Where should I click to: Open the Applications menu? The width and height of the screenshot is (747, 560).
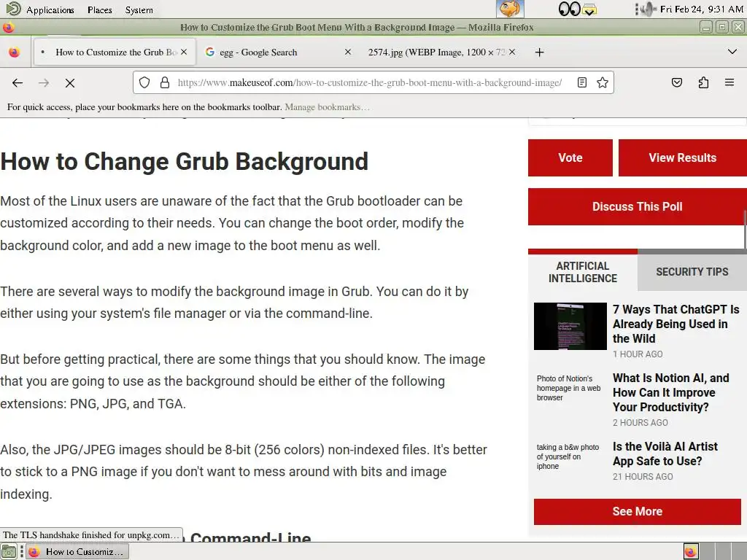coord(50,9)
